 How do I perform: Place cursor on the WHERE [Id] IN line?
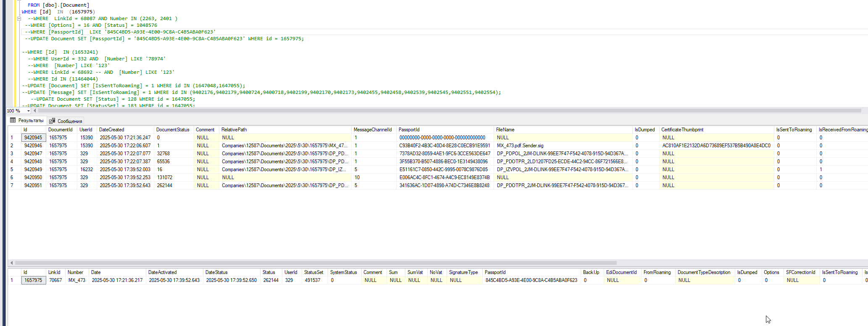[x=59, y=12]
